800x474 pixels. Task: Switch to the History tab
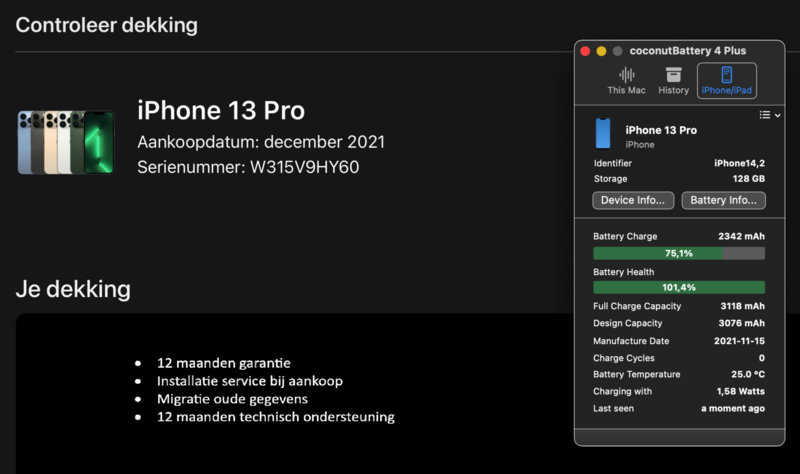[673, 81]
